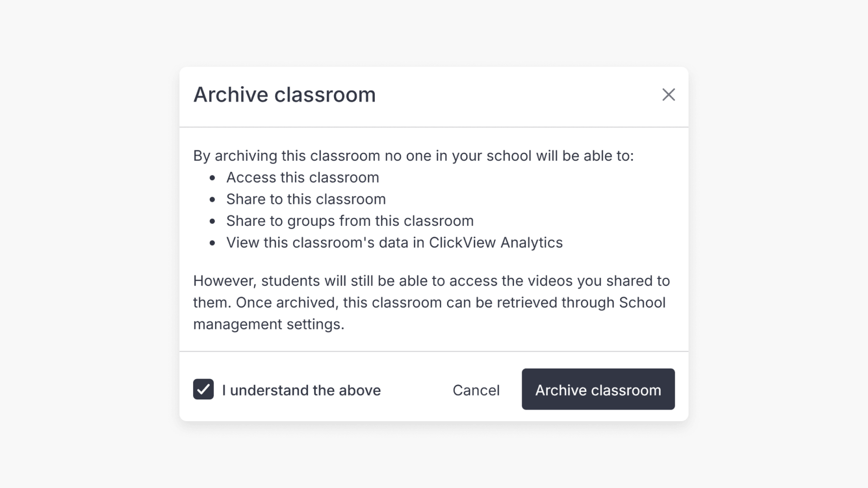Click the 'I understand the above' label text
This screenshot has height=488, width=868.
pos(301,390)
